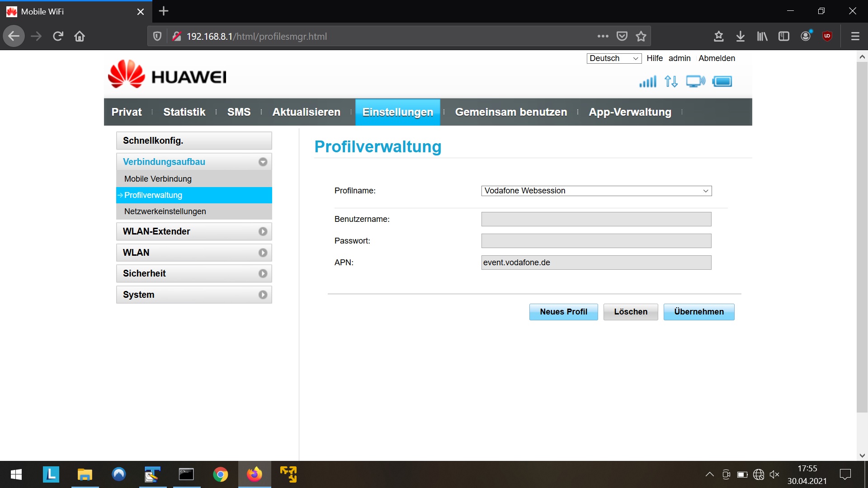Screen dimensions: 868x488
Task: Toggle the Firefox sidebar icon
Action: coord(784,36)
